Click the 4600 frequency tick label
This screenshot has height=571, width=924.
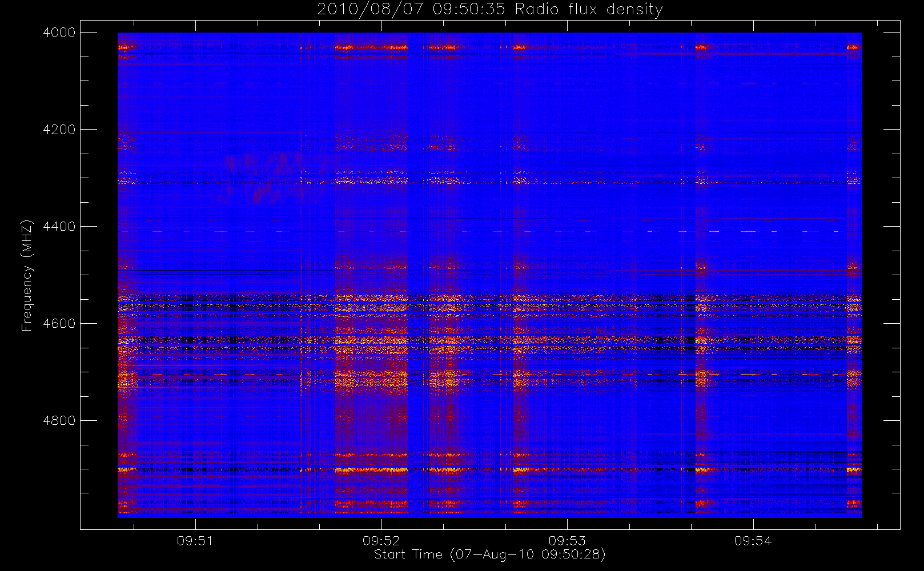pyautogui.click(x=59, y=324)
